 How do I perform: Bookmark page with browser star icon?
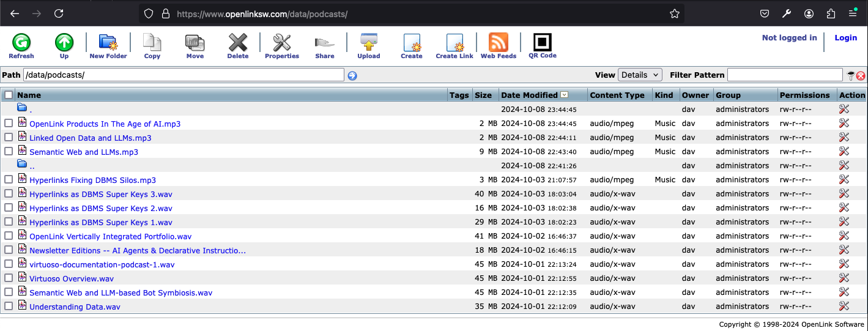(675, 13)
